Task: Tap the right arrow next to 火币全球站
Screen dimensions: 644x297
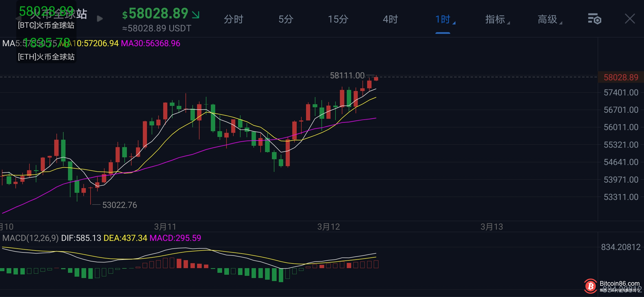Action: (x=100, y=19)
